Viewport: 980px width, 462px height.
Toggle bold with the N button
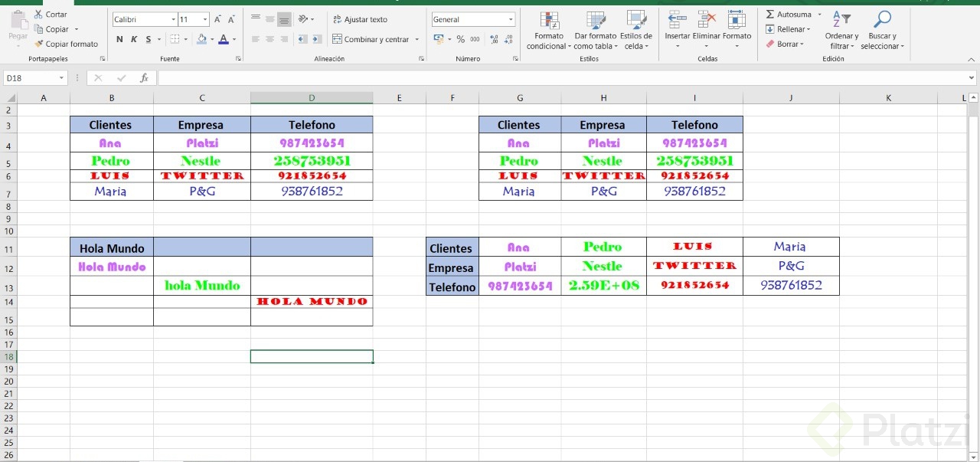pyautogui.click(x=119, y=39)
